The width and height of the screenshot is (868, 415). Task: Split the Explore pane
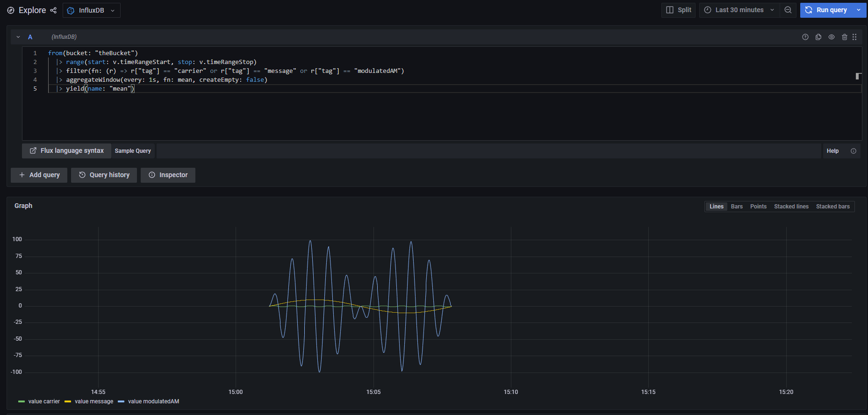pyautogui.click(x=679, y=10)
